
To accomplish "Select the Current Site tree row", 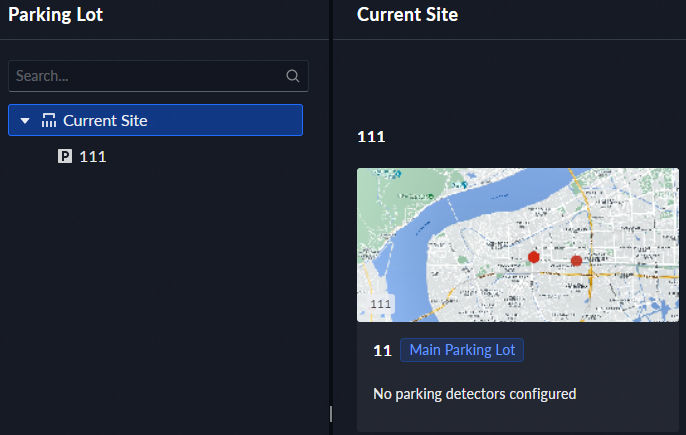I will click(155, 121).
